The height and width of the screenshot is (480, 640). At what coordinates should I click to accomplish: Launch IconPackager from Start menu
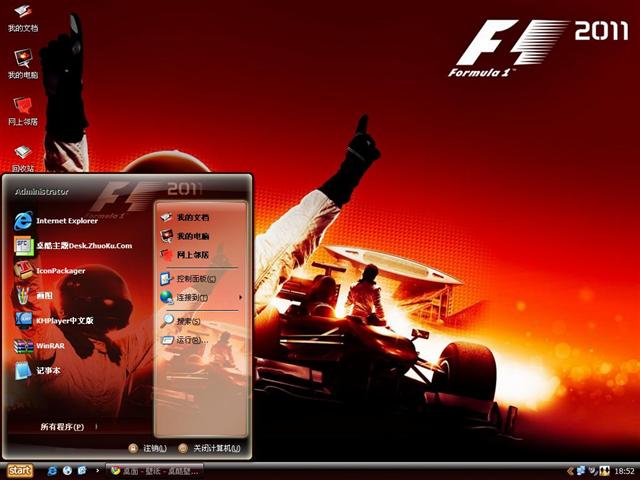click(x=49, y=271)
